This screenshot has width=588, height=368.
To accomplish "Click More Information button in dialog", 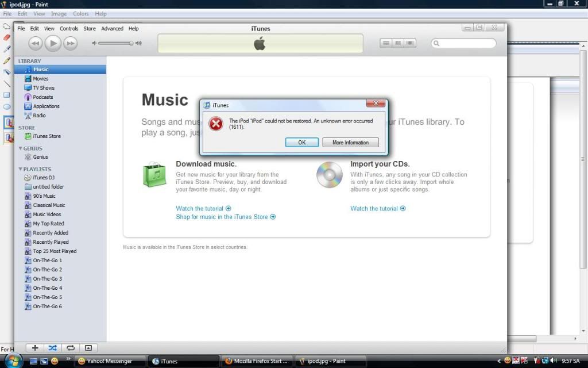I will 350,143.
